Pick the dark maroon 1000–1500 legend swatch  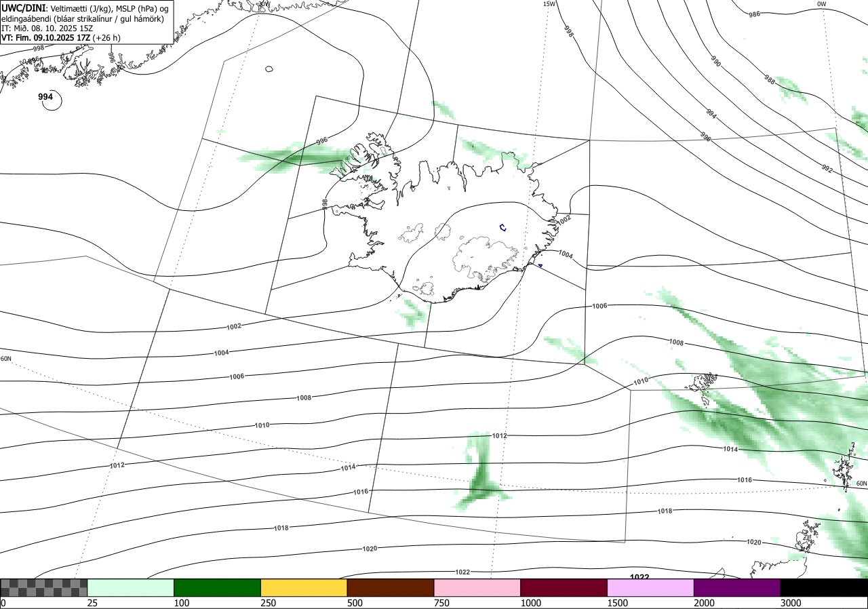564,587
